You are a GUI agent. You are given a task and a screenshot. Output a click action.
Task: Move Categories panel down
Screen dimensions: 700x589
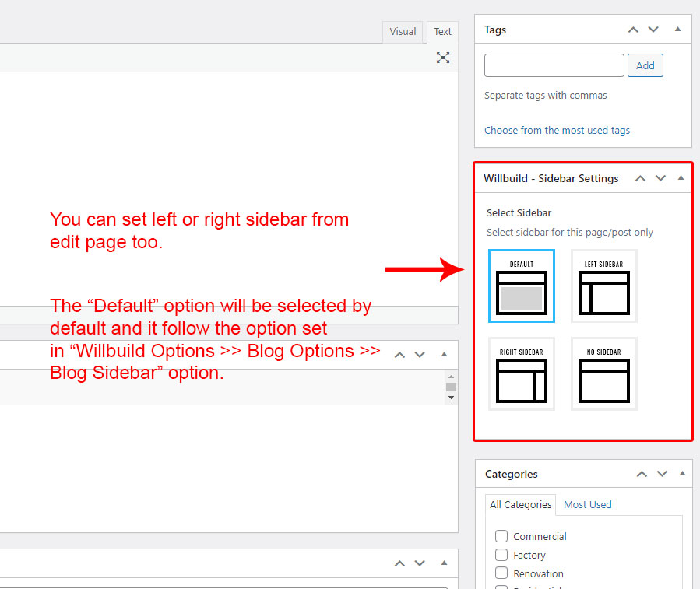(662, 474)
